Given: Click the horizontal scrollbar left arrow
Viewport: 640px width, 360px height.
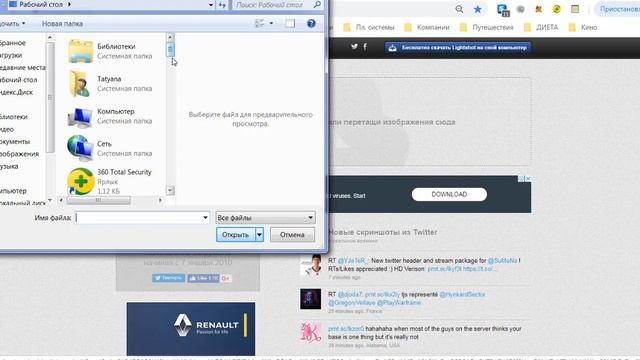Looking at the screenshot, I should [x=61, y=200].
